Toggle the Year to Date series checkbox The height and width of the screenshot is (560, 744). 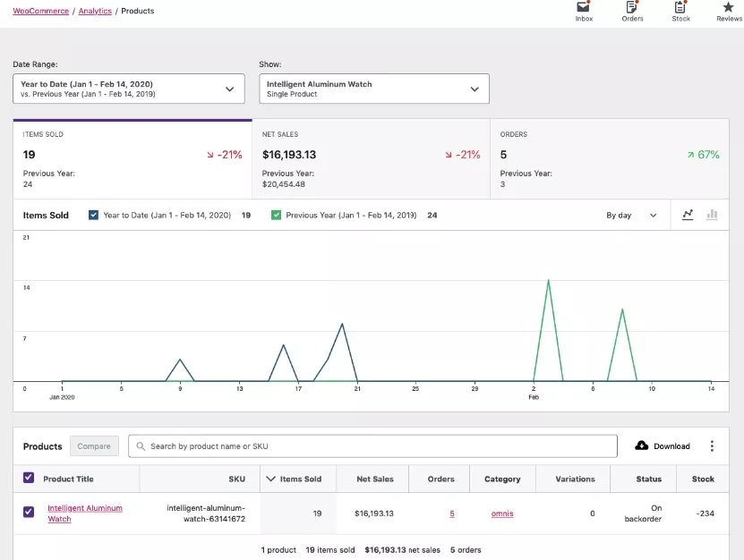coord(94,215)
